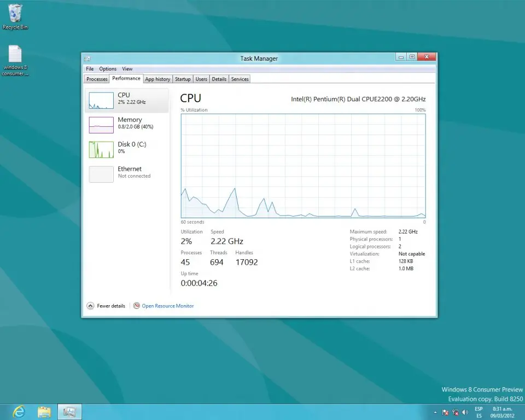The image size is (525, 420).
Task: Minimize the Task Manager window
Action: 401,57
